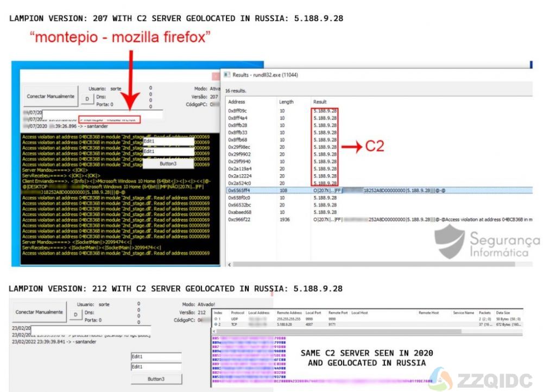The height and width of the screenshot is (392, 543).
Task: Click the Remote Port column header
Action: tap(338, 313)
